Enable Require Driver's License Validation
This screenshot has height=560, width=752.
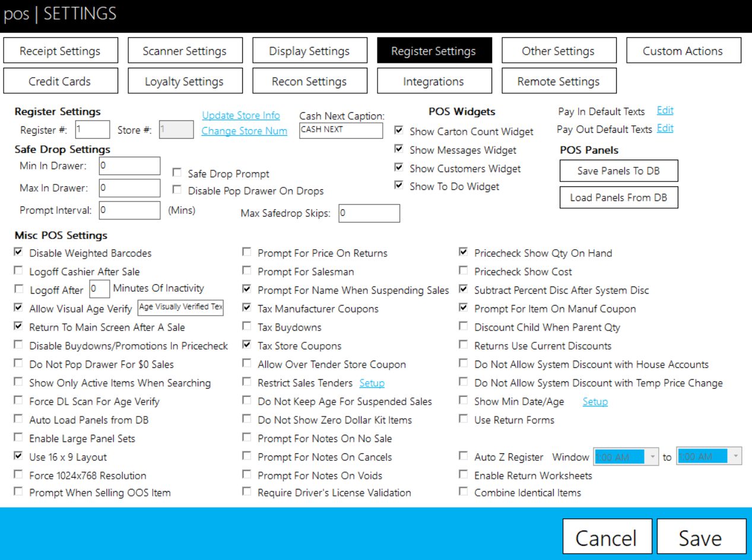click(x=246, y=492)
